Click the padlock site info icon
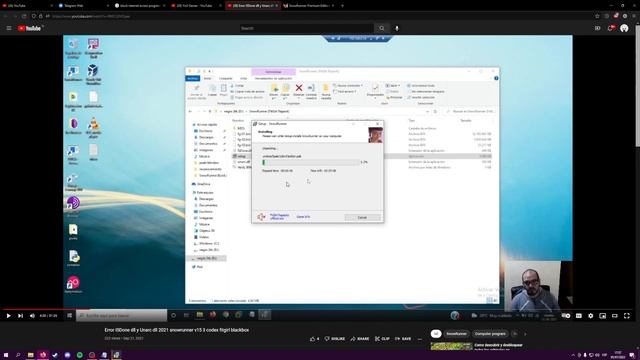Viewport: 640px width, 360px height. [41, 16]
